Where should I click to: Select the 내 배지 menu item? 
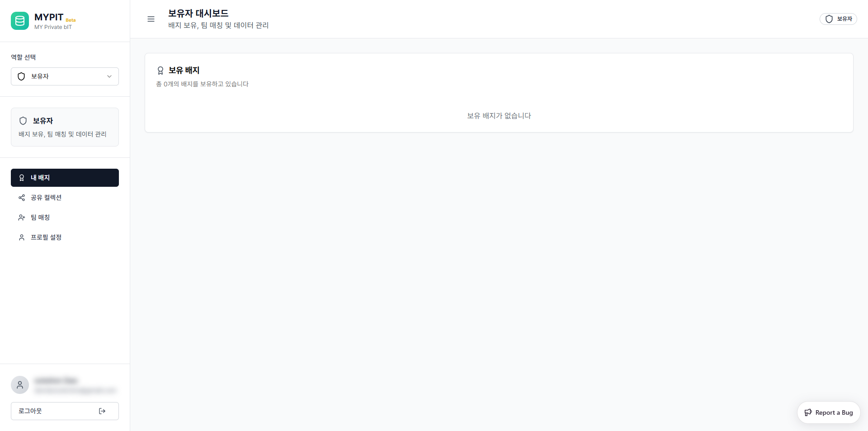(x=65, y=178)
